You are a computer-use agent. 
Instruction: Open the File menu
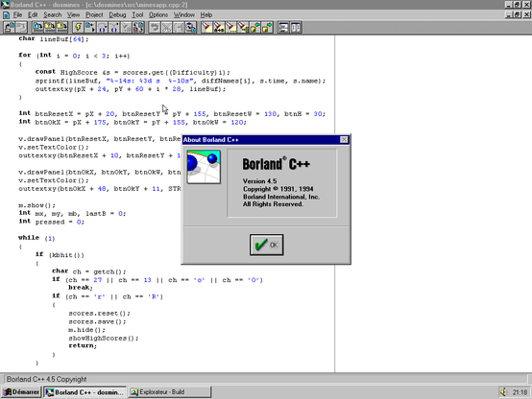pos(17,15)
